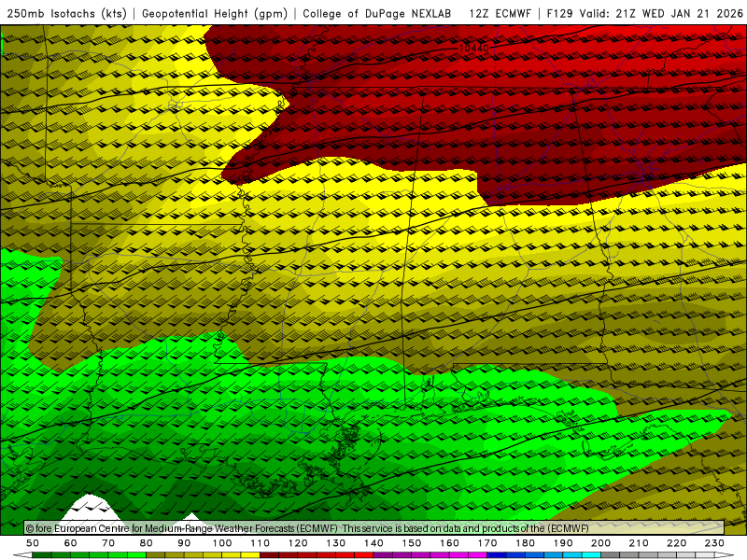Viewport: 747px width, 560px height.
Task: Click the 50 kts color bar label
Action: [x=33, y=543]
